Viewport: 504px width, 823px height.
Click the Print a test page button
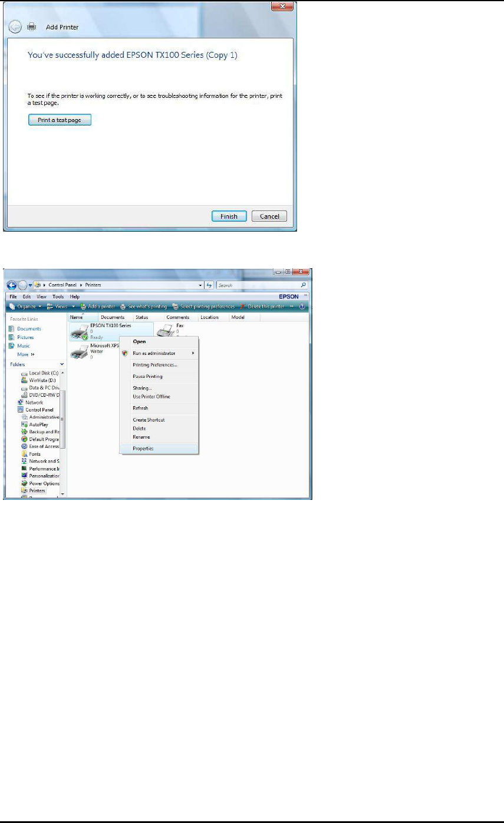click(x=60, y=120)
